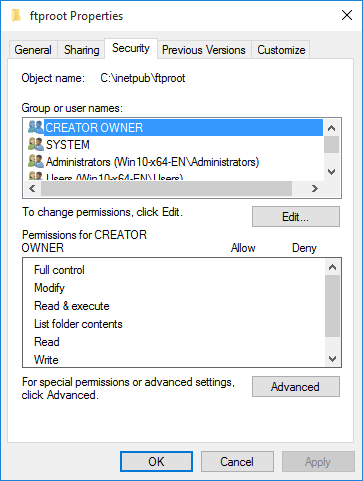This screenshot has height=481, width=363.
Task: Click the ftproot folder icon in title bar
Action: coord(16,16)
